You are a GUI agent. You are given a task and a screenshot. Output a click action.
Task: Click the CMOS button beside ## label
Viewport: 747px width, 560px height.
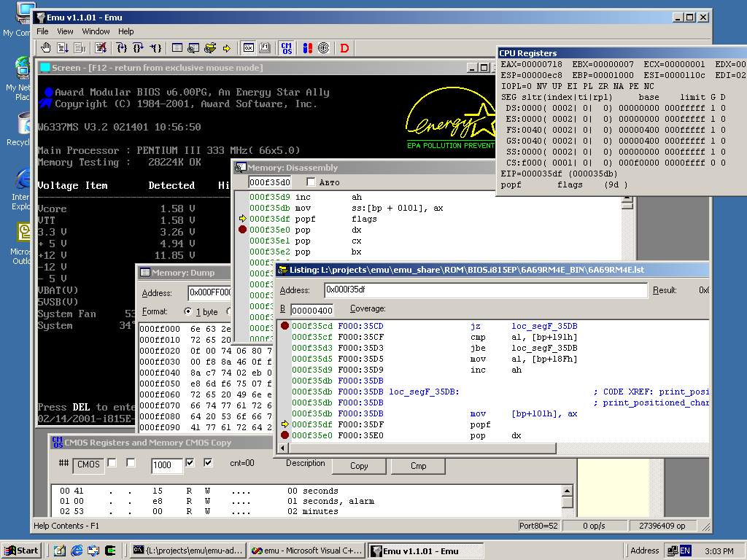(88, 464)
